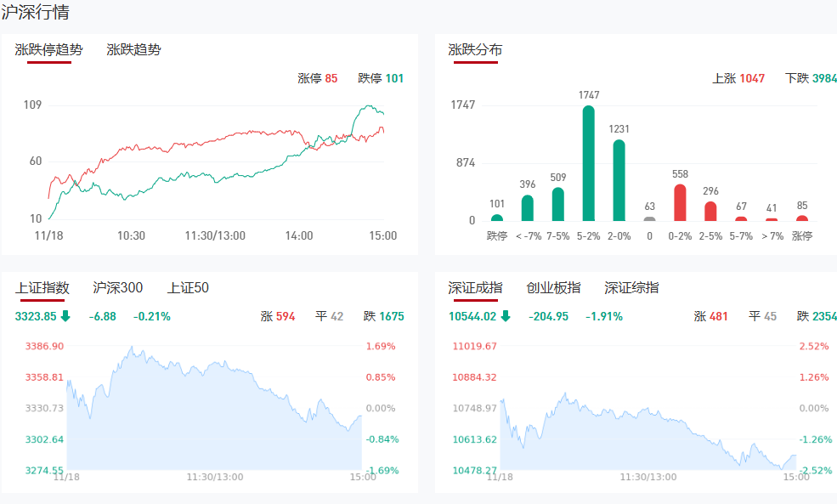The height and width of the screenshot is (504, 837).
Task: Open the 沪深300 index tab
Action: (117, 287)
